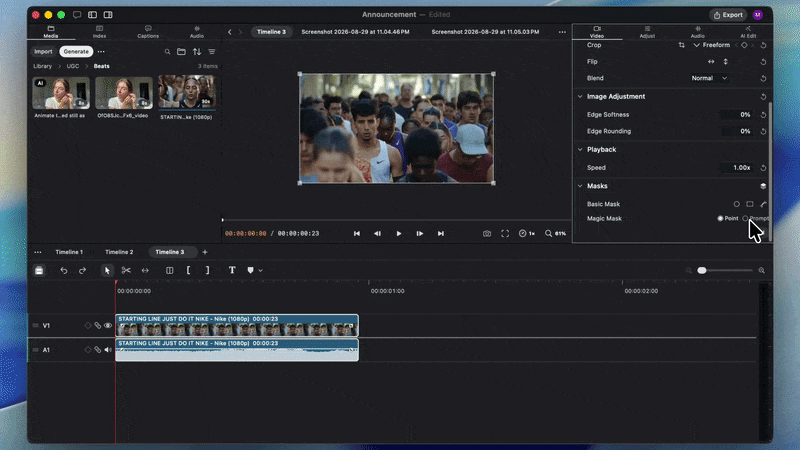Click the timeline zoom slider handle

coord(702,270)
